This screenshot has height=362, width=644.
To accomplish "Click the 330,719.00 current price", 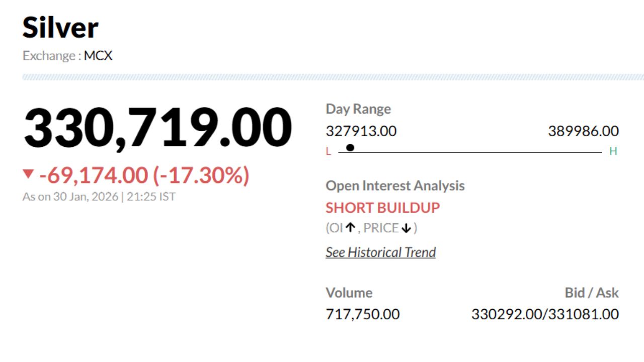I will point(157,128).
